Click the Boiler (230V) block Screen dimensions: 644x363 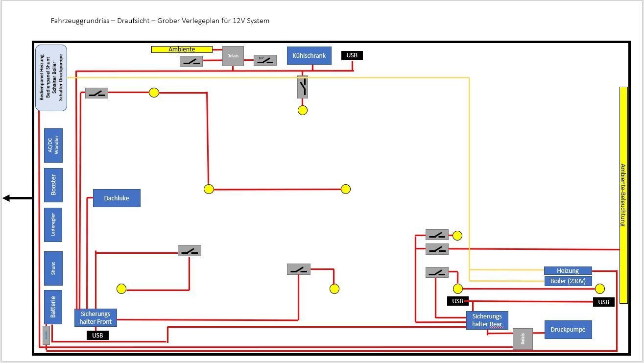tap(568, 282)
